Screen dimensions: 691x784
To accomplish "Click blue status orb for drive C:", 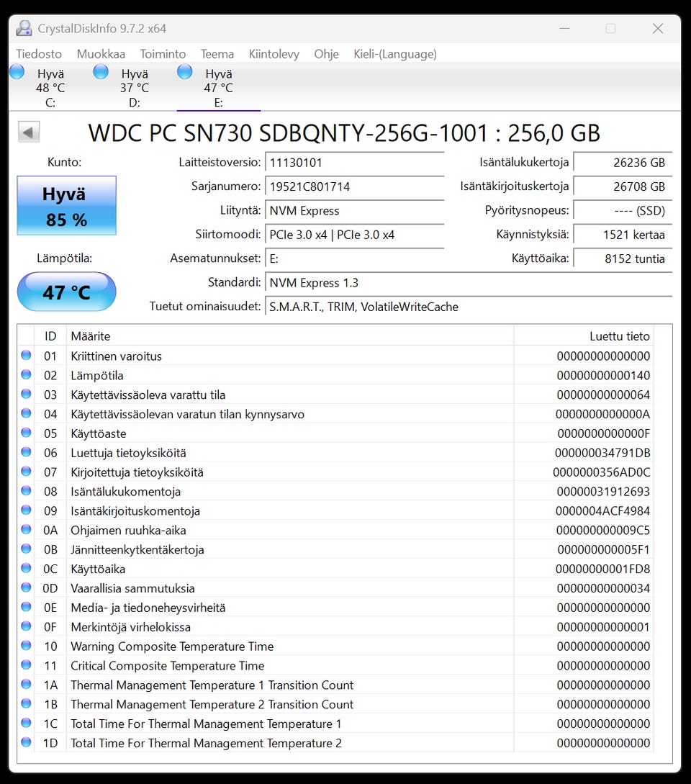I will 17,72.
